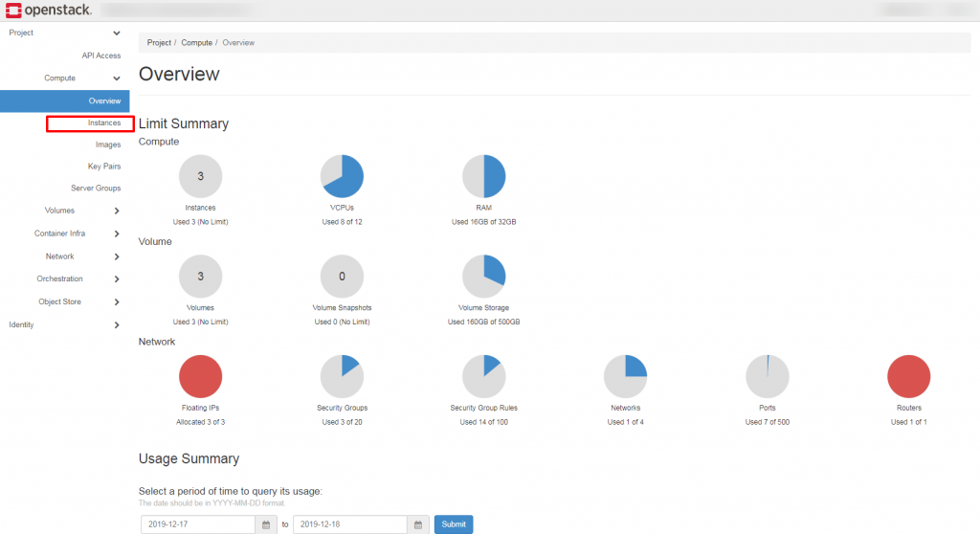Screen dimensions: 980x534
Task: Click the Instances usage pie chart
Action: (x=200, y=176)
